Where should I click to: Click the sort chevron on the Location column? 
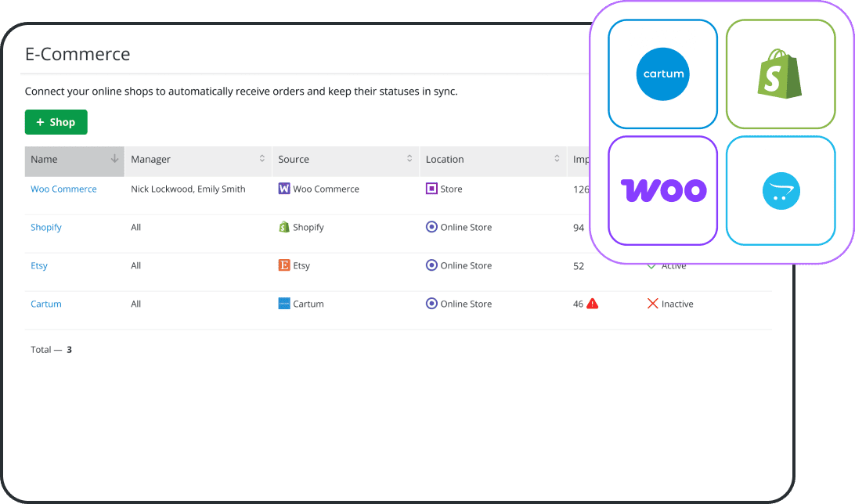557,159
